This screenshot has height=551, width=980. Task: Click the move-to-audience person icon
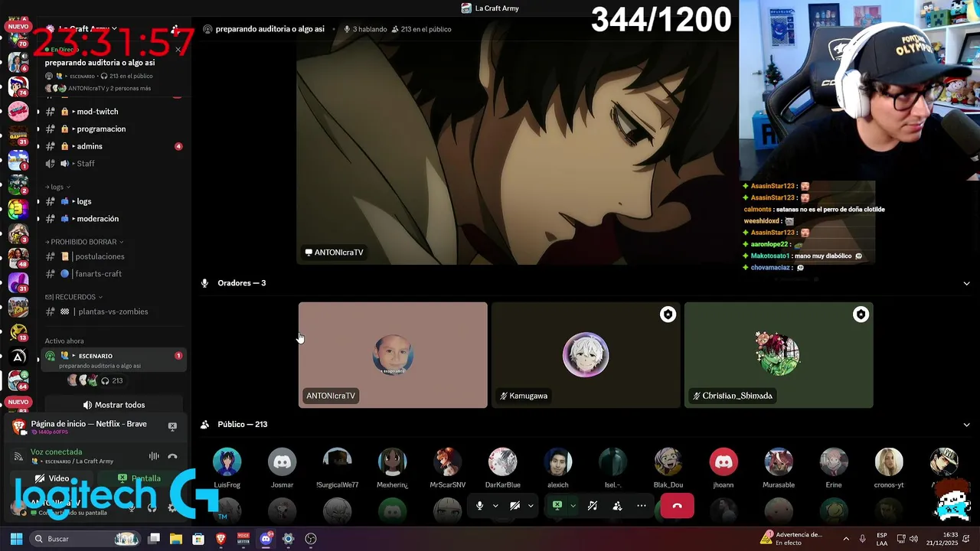point(617,506)
